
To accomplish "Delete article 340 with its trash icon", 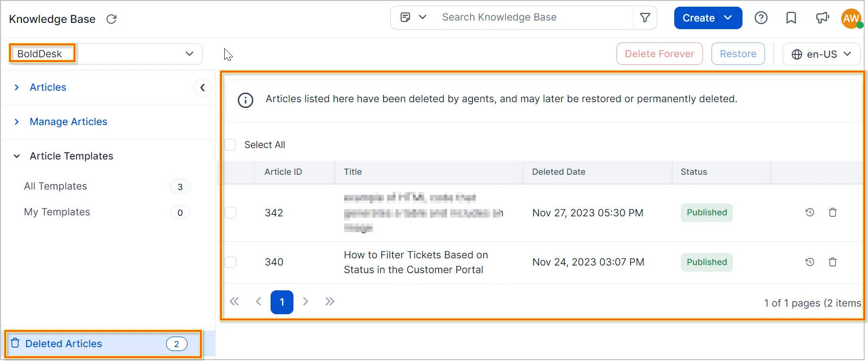I will coord(833,262).
